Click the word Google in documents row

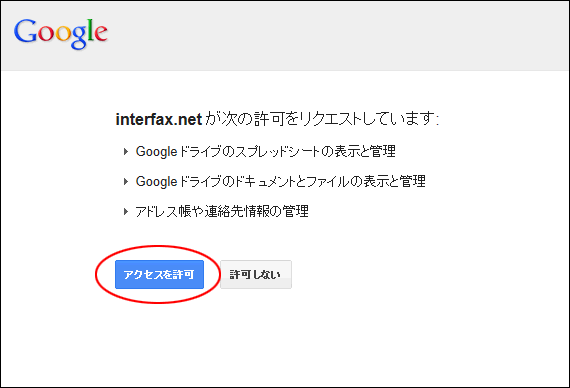point(156,181)
